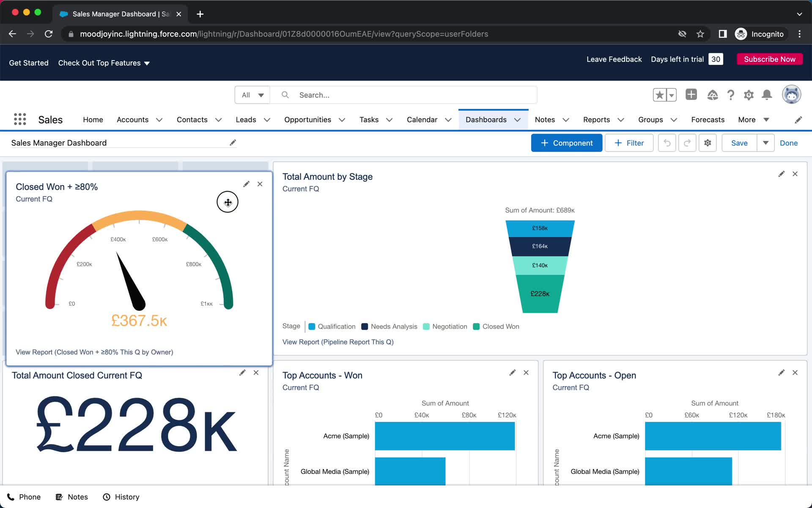Click Leave Feedback link
Viewport: 812px width, 508px height.
click(614, 59)
